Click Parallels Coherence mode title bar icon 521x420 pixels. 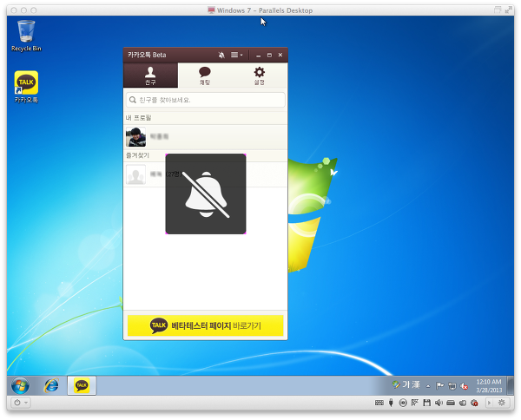point(498,10)
